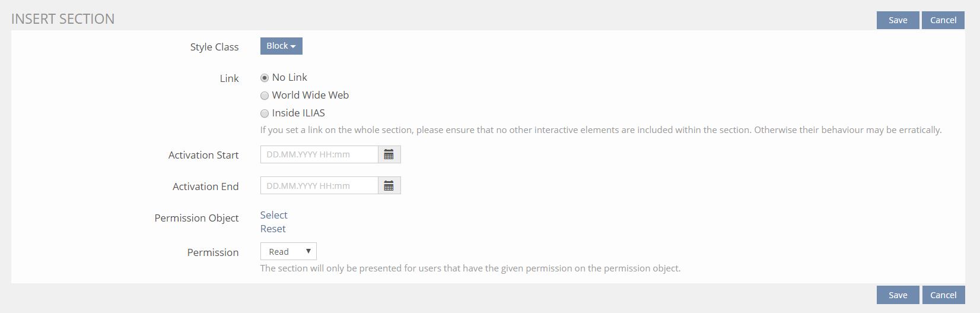The image size is (980, 313).
Task: Click the Style Class label
Action: click(214, 47)
